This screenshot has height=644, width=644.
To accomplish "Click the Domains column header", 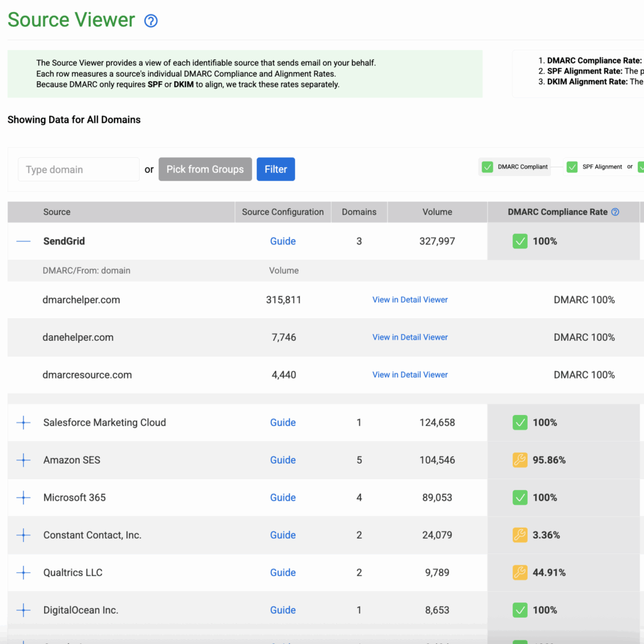I will click(359, 212).
